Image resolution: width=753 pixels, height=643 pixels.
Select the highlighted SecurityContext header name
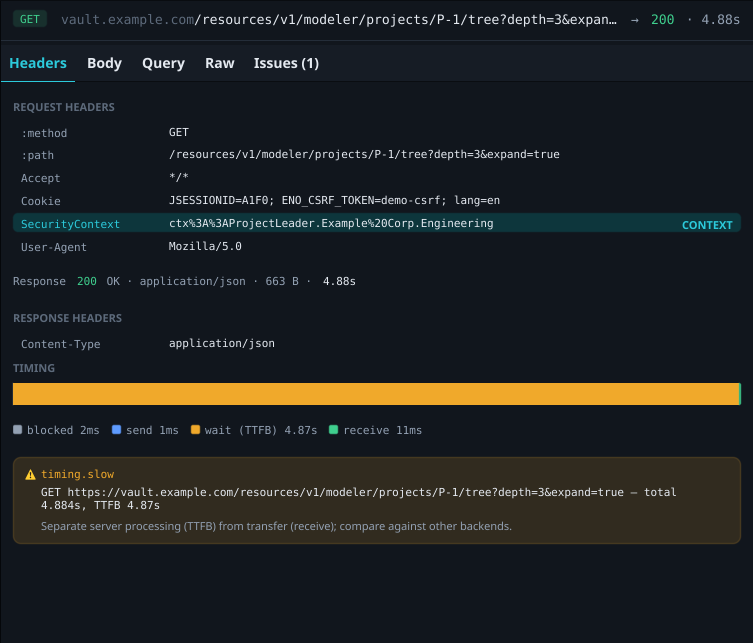[x=70, y=224]
